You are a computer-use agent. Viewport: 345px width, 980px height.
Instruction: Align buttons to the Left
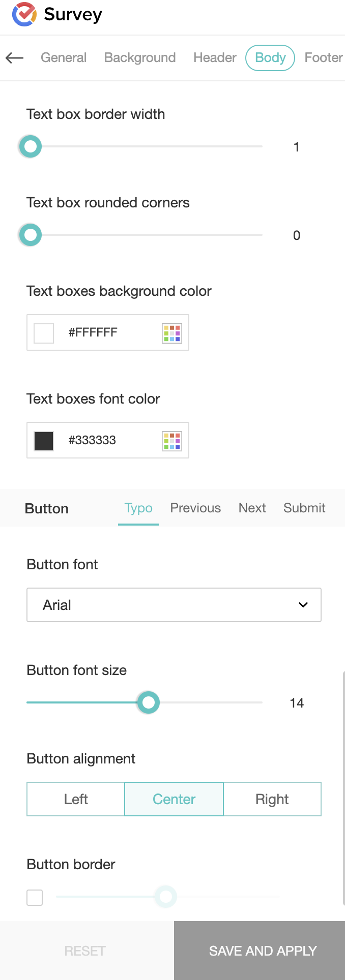[76, 799]
